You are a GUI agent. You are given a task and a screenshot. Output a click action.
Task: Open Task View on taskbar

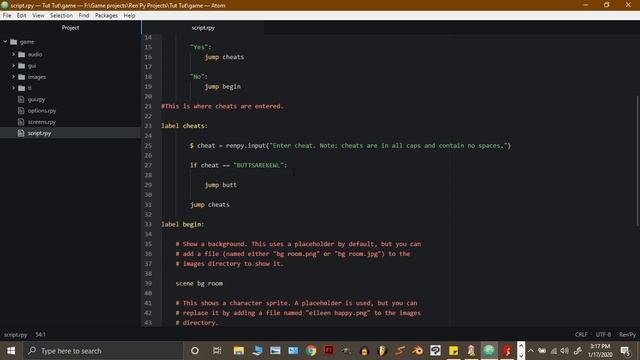pos(217,351)
